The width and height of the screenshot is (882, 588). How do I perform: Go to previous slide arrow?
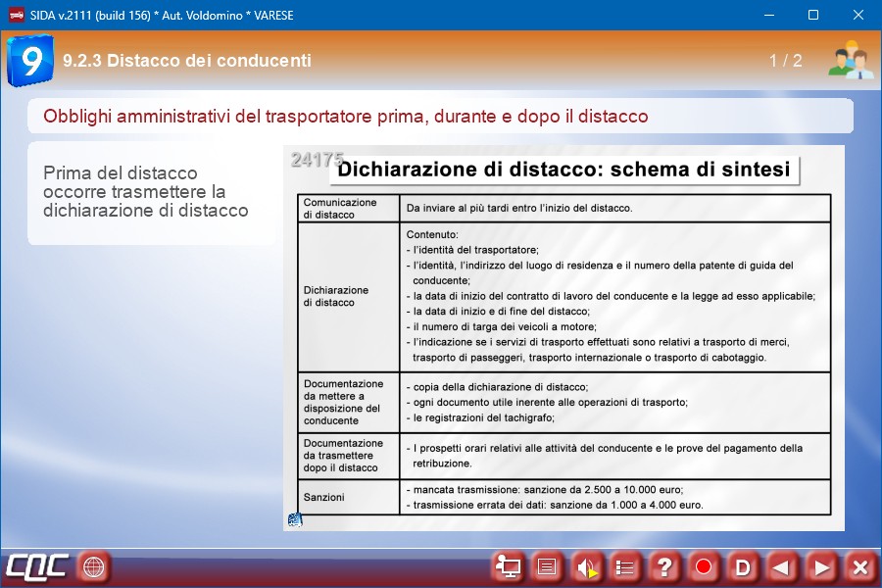tap(781, 566)
